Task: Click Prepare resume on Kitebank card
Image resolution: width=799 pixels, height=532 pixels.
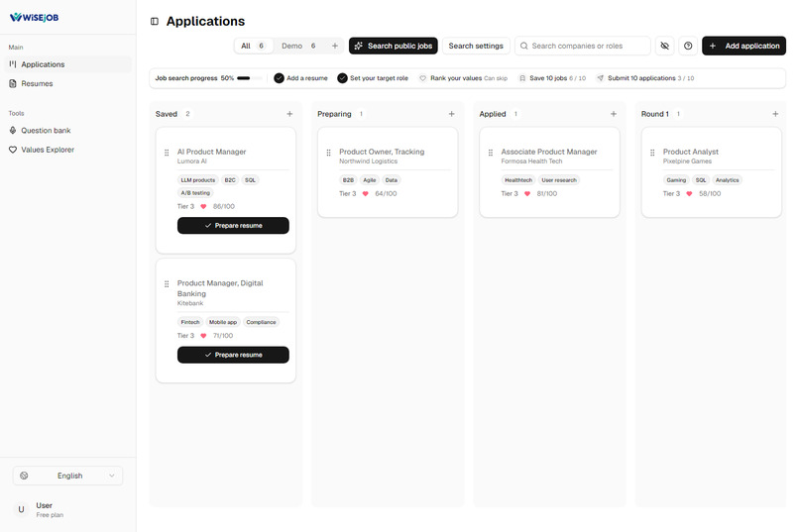Action: pyautogui.click(x=233, y=355)
